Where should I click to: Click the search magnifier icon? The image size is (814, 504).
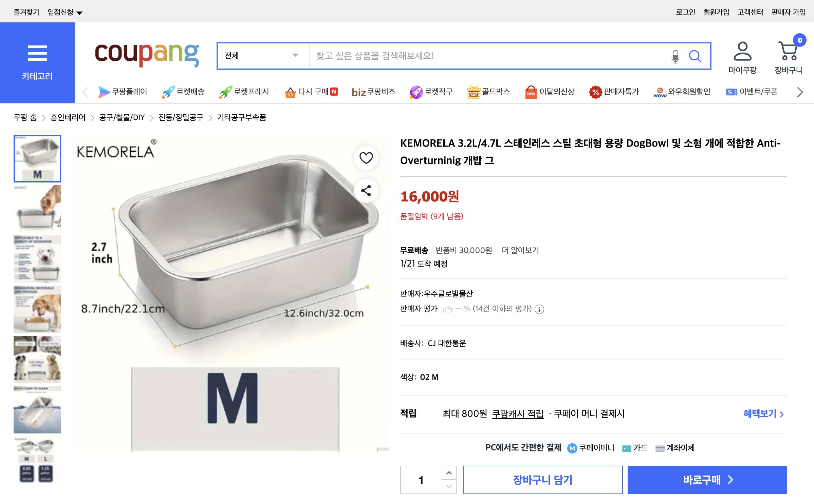pyautogui.click(x=696, y=56)
